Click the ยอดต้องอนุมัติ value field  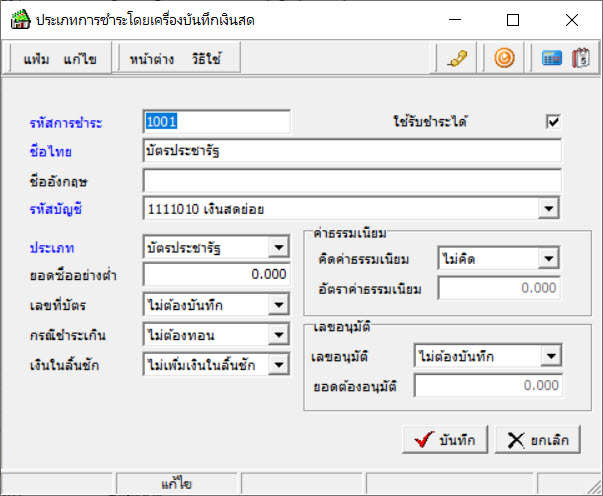click(x=488, y=385)
